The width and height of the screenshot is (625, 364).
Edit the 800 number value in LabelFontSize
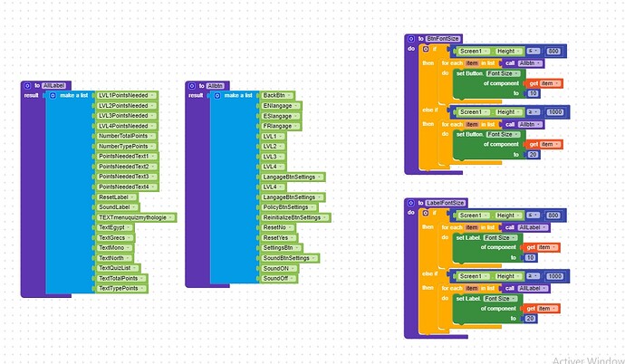click(x=553, y=216)
